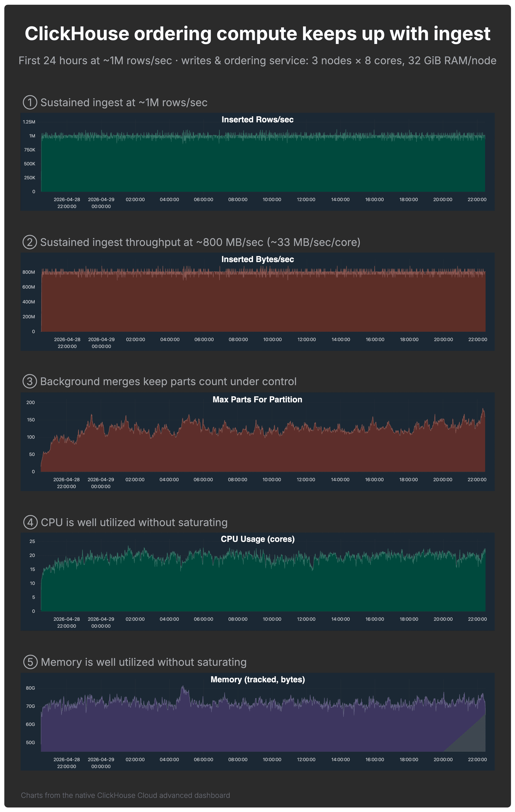Click the 'Memory (tracked, bytes)' chart title

pyautogui.click(x=257, y=680)
